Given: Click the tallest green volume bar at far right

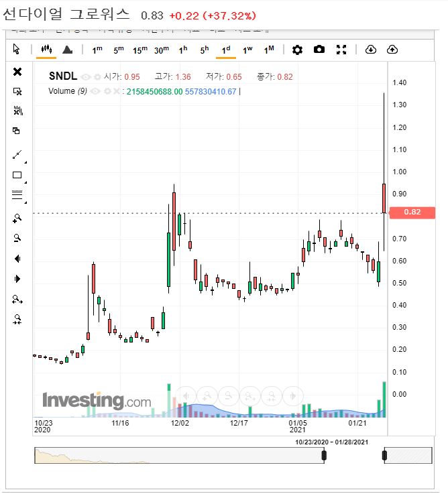Looking at the screenshot, I should click(384, 399).
